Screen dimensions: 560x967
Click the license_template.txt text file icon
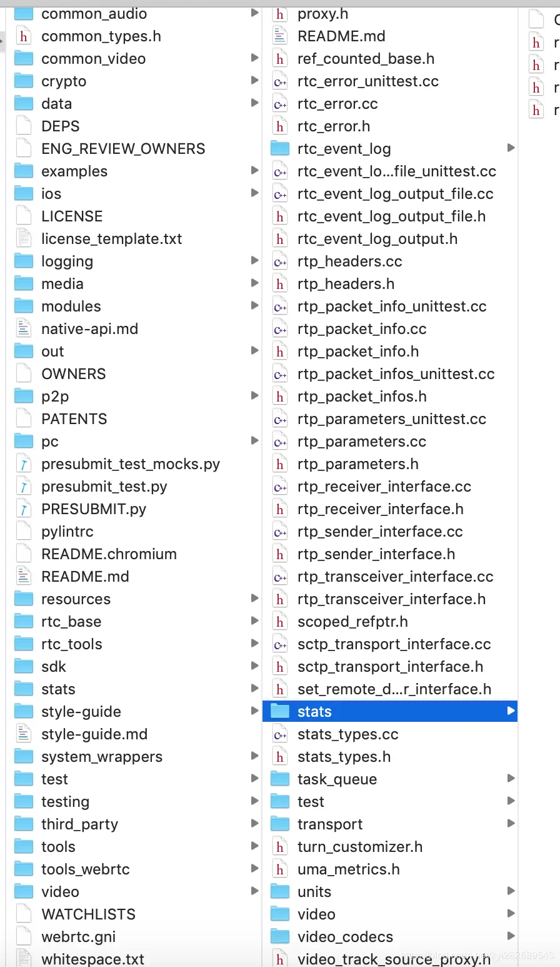click(24, 239)
